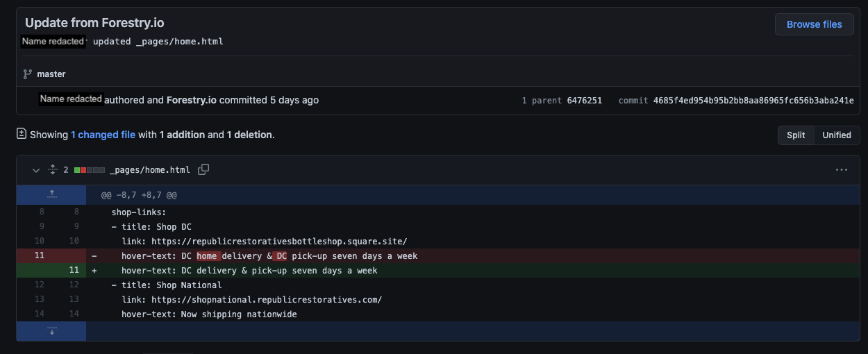The image size is (868, 354).
Task: Expand all lines with the arrows icon
Action: tap(52, 169)
